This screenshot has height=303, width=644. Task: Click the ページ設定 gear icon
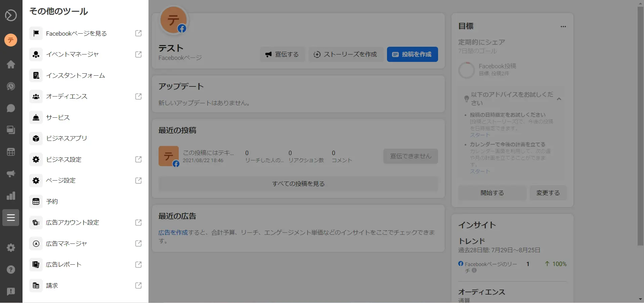(36, 181)
